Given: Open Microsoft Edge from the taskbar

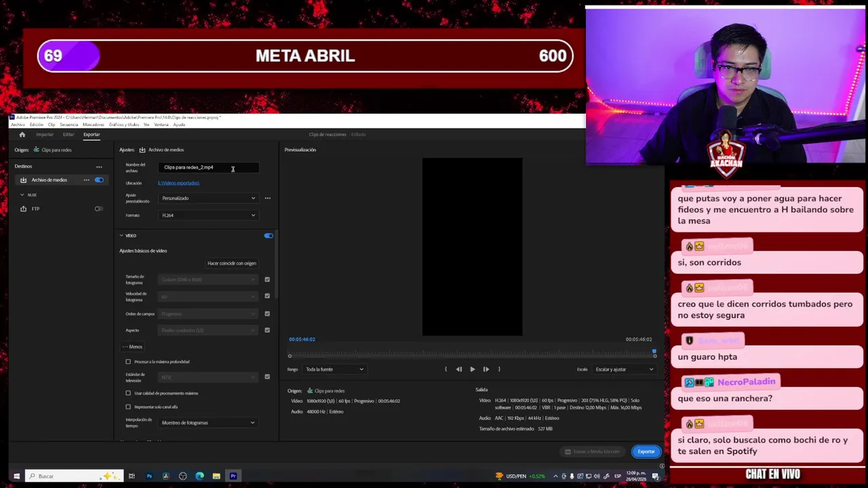Looking at the screenshot, I should [199, 476].
